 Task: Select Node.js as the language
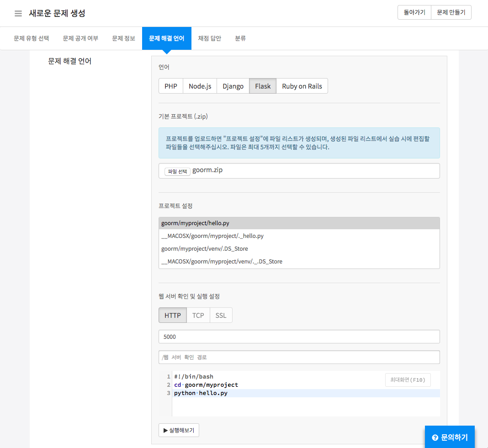tap(200, 86)
